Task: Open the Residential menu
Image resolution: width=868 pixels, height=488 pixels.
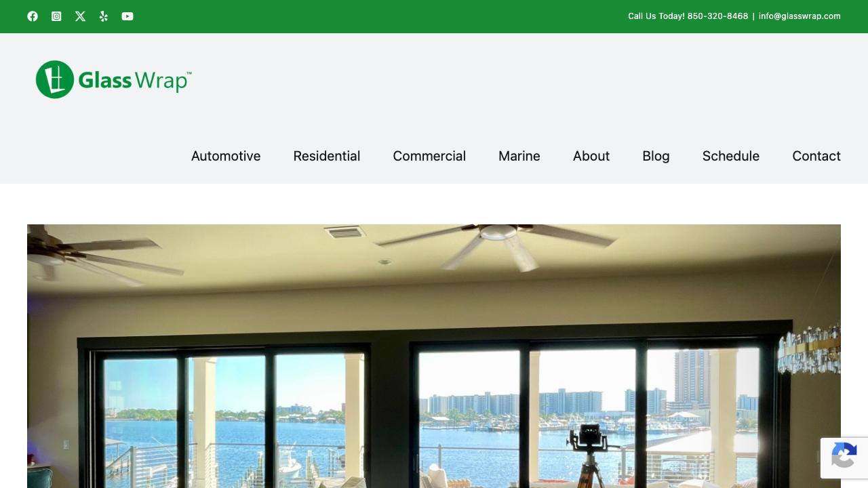Action: (x=327, y=156)
